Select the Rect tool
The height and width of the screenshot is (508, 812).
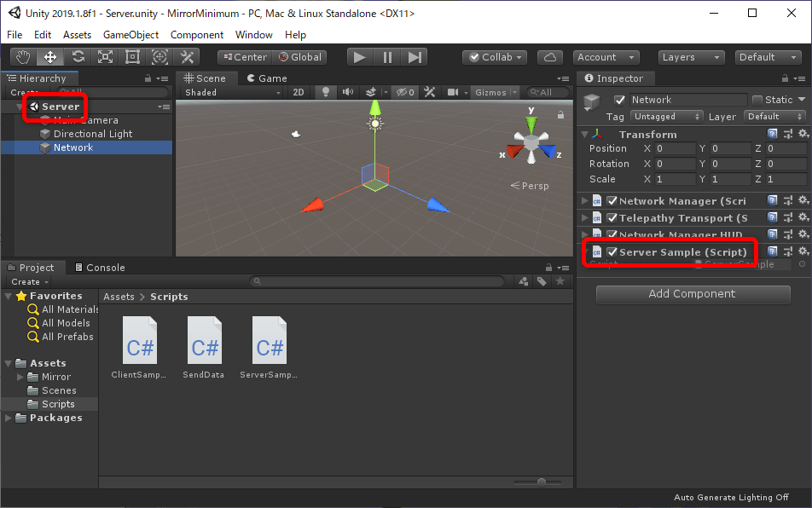tap(132, 57)
